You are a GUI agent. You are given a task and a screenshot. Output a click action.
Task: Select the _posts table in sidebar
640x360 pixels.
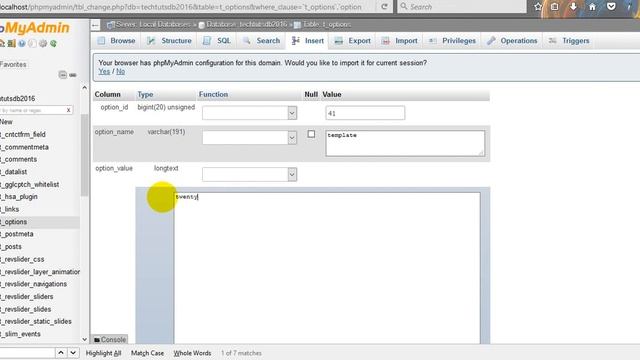(11, 247)
